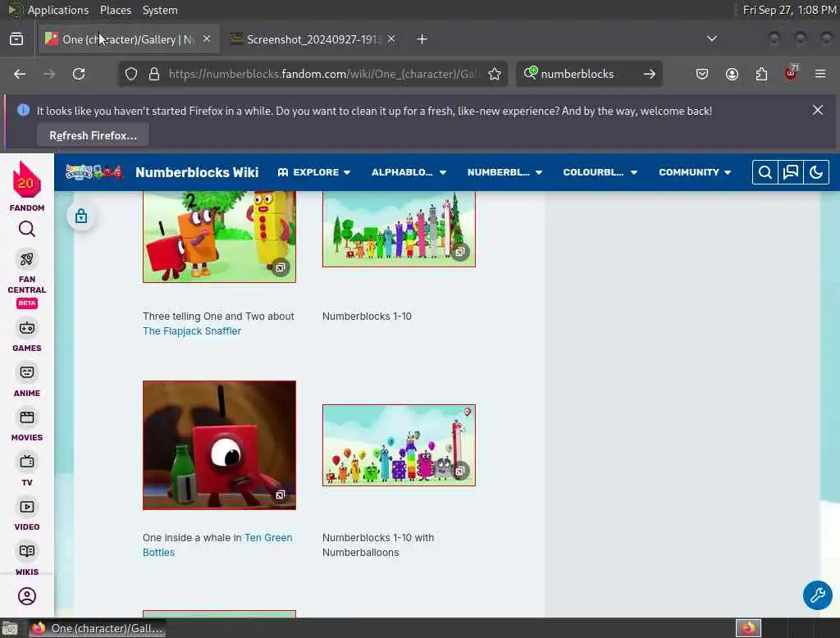Expand the NUMBERBL... dropdown

click(504, 172)
